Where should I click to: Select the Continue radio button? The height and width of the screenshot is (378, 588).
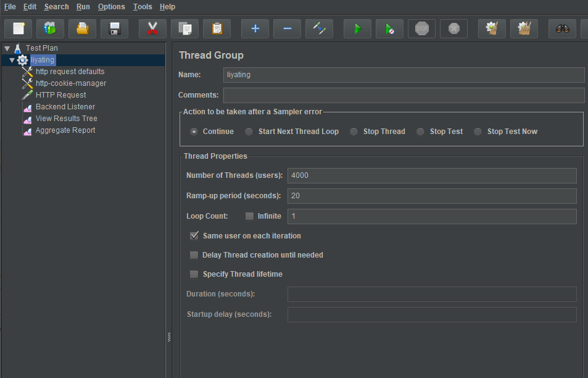tap(194, 132)
